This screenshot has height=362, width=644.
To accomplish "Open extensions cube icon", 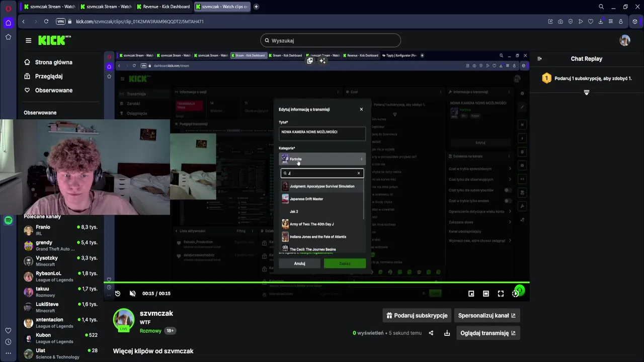I will [x=635, y=22].
